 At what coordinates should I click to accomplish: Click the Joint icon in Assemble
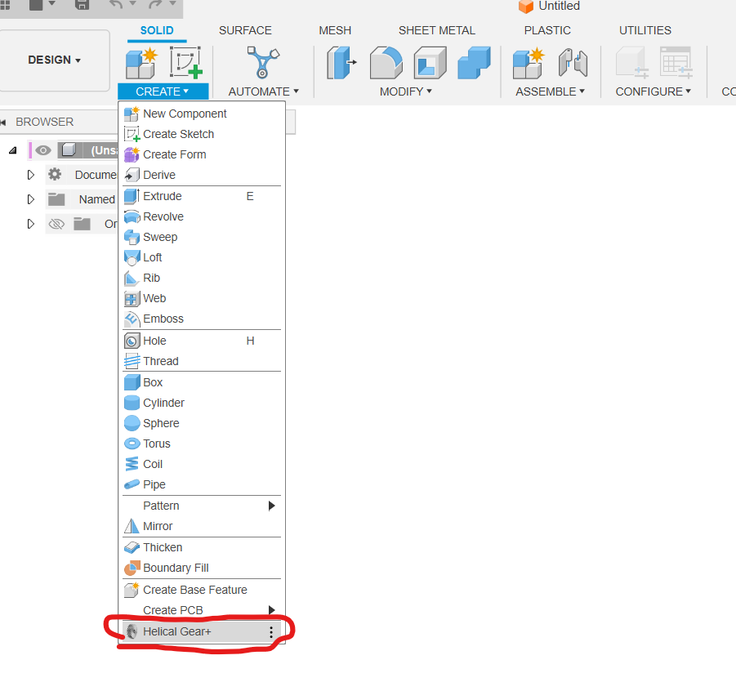click(573, 63)
